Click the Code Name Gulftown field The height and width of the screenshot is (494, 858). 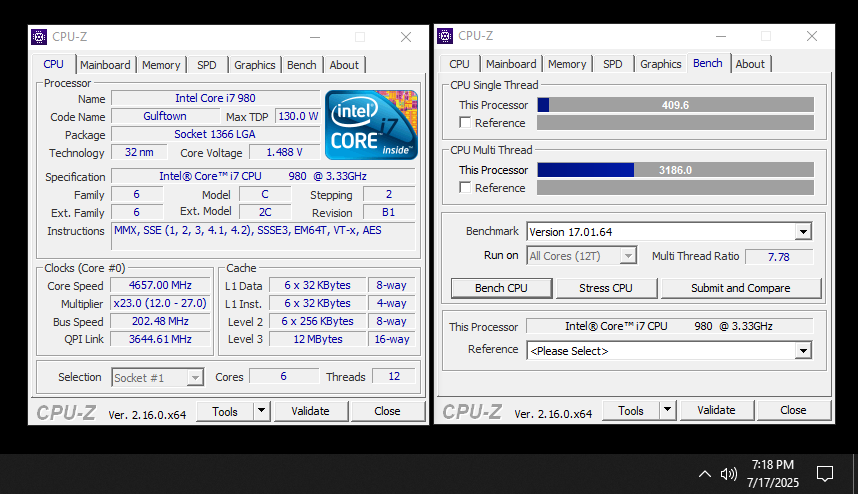pos(165,116)
